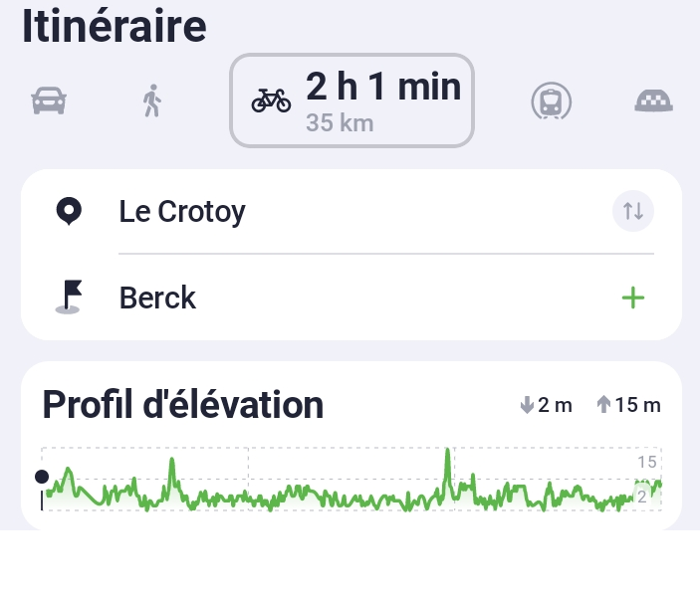The width and height of the screenshot is (700, 600).
Task: Swap start and destination points
Action: 633,211
